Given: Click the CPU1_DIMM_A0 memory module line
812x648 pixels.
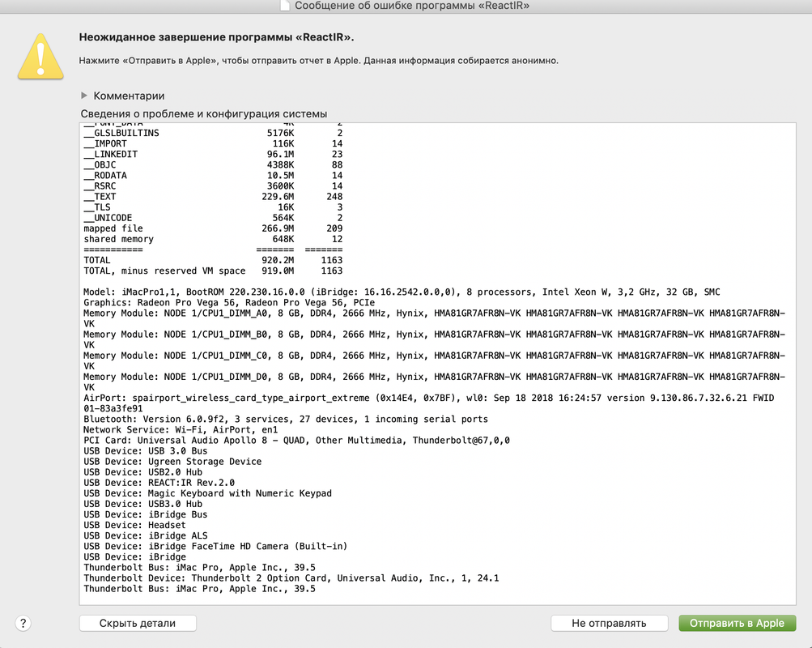Looking at the screenshot, I should pos(434,318).
